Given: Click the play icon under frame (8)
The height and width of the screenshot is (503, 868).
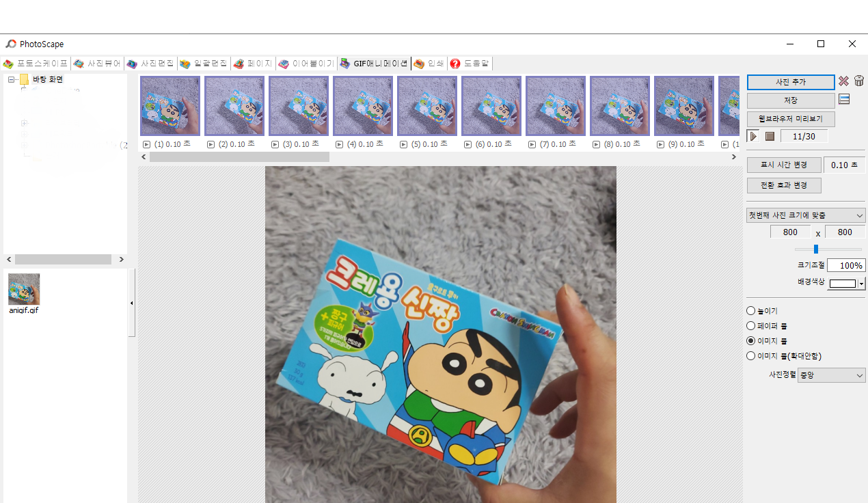Looking at the screenshot, I should [597, 144].
